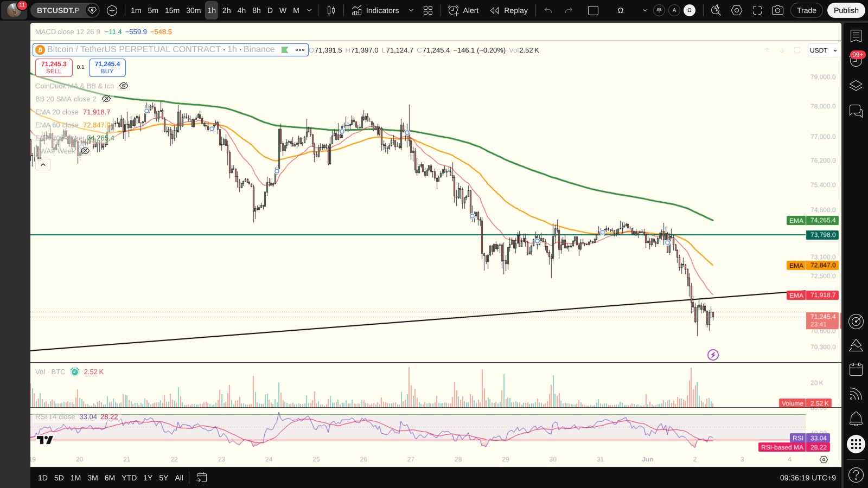The width and height of the screenshot is (868, 488).
Task: Open the news feed signal icon
Action: click(x=856, y=394)
